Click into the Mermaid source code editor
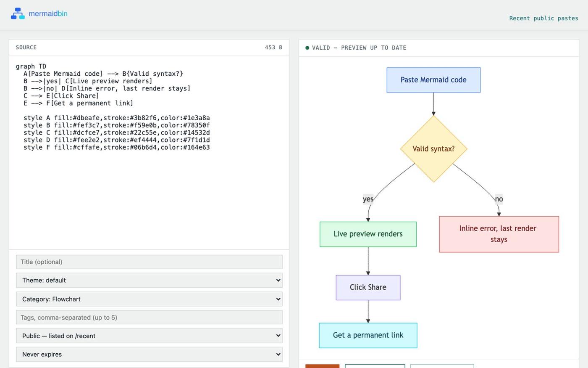 click(x=149, y=153)
